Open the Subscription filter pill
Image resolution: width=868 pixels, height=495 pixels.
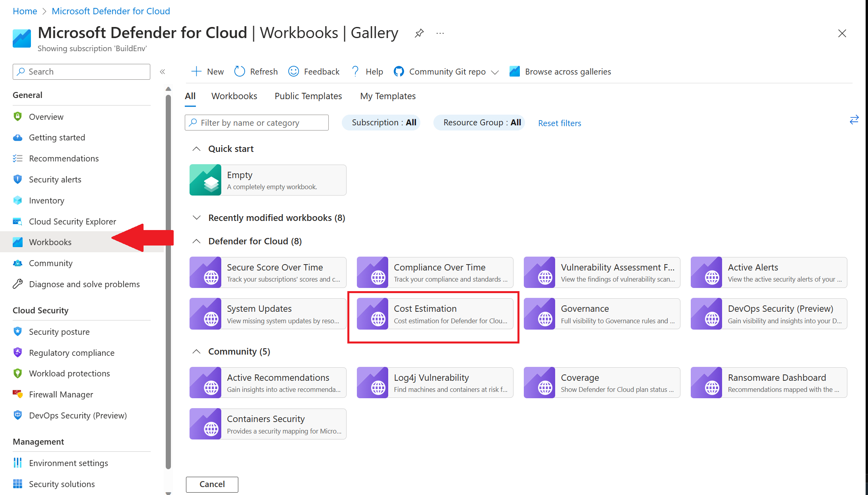381,123
